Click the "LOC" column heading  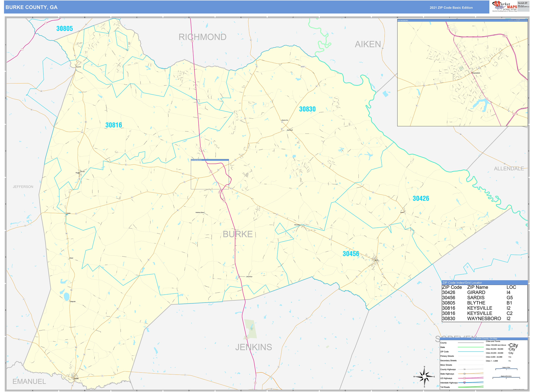click(x=511, y=287)
